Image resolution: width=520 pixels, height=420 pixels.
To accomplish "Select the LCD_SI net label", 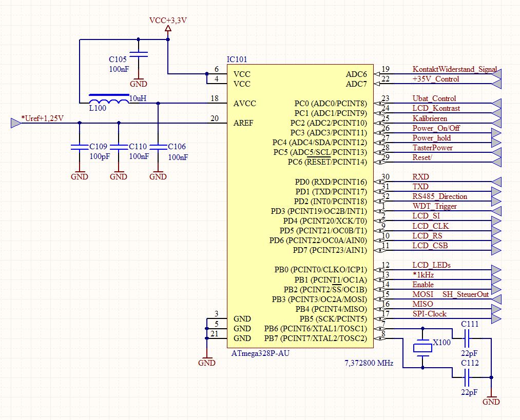I will pyautogui.click(x=426, y=216).
